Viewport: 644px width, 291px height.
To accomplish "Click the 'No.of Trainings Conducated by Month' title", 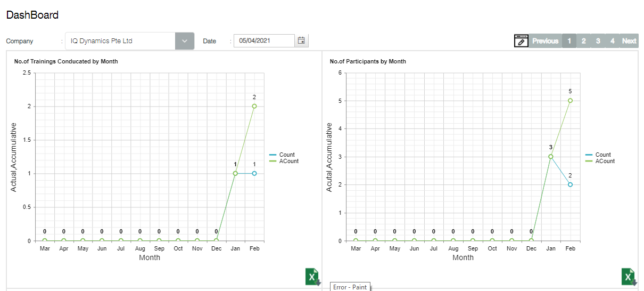I will point(66,61).
